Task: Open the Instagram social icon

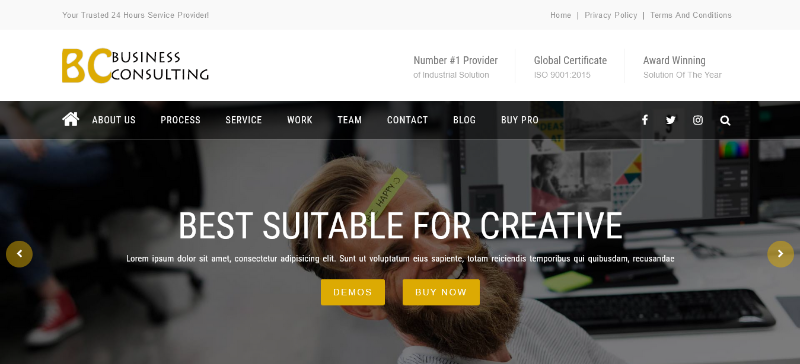Action: tap(698, 120)
